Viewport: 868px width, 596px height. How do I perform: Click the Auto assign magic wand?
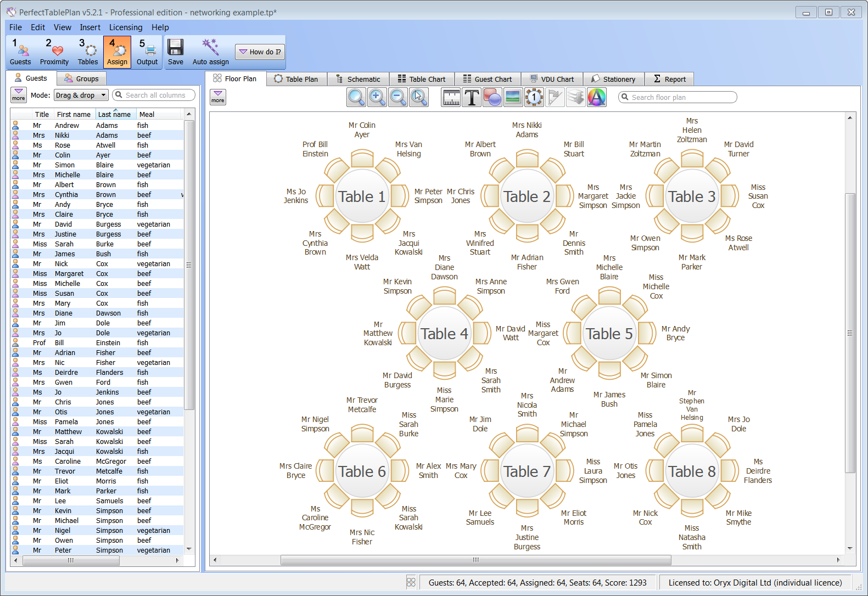(x=210, y=52)
